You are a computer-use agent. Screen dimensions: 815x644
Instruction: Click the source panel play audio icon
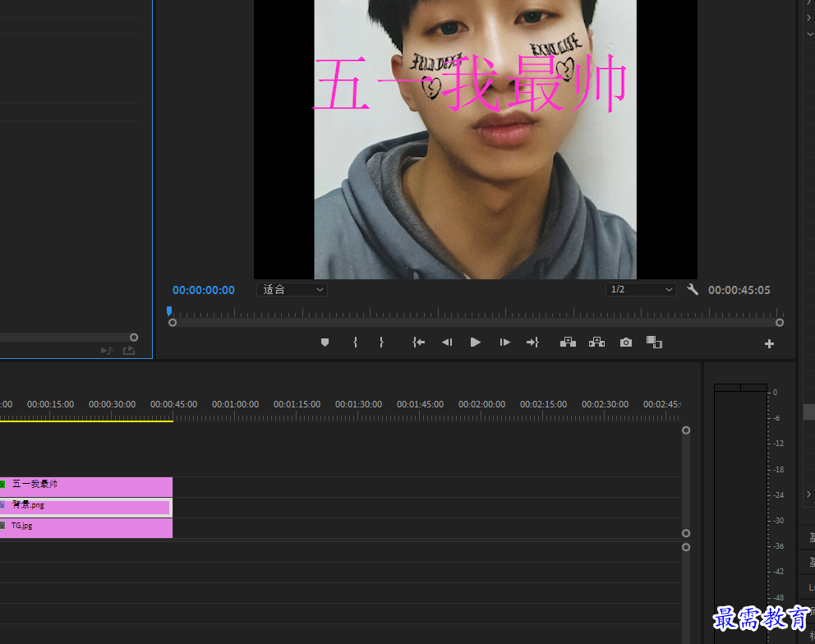(x=107, y=351)
